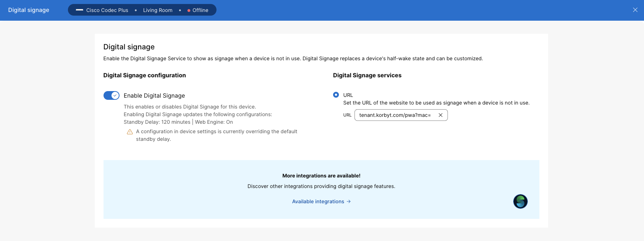This screenshot has height=241, width=644.
Task: Click the configuration override warning message
Action: click(216, 135)
